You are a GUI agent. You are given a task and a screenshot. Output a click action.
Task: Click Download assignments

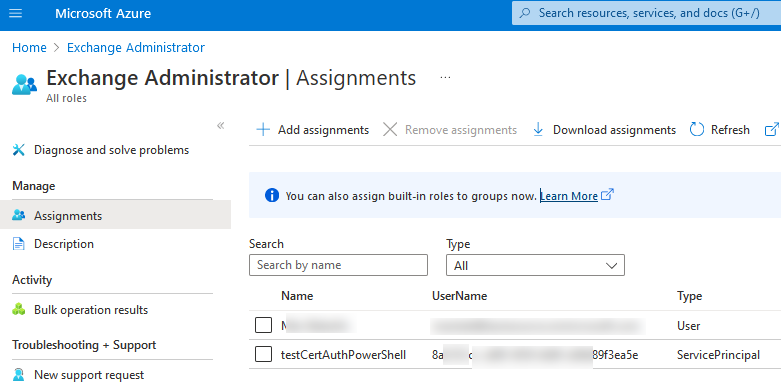pos(604,130)
